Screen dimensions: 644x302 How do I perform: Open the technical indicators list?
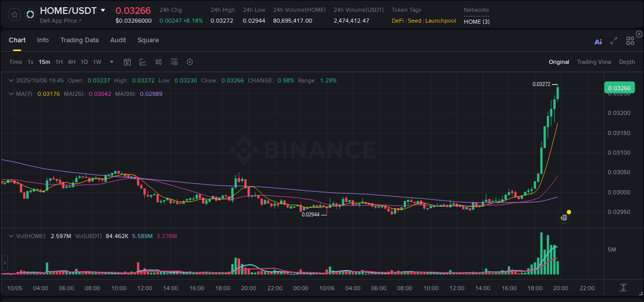[174, 62]
